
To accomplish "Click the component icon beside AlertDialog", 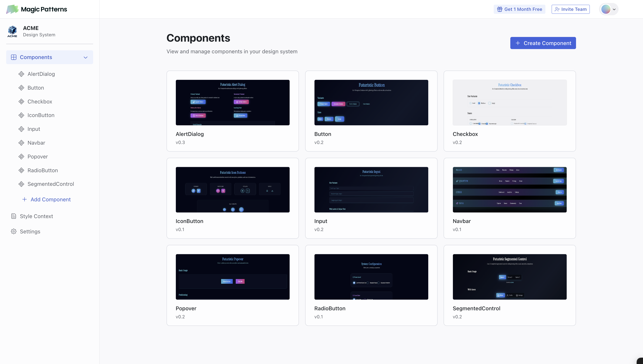I will (x=21, y=74).
